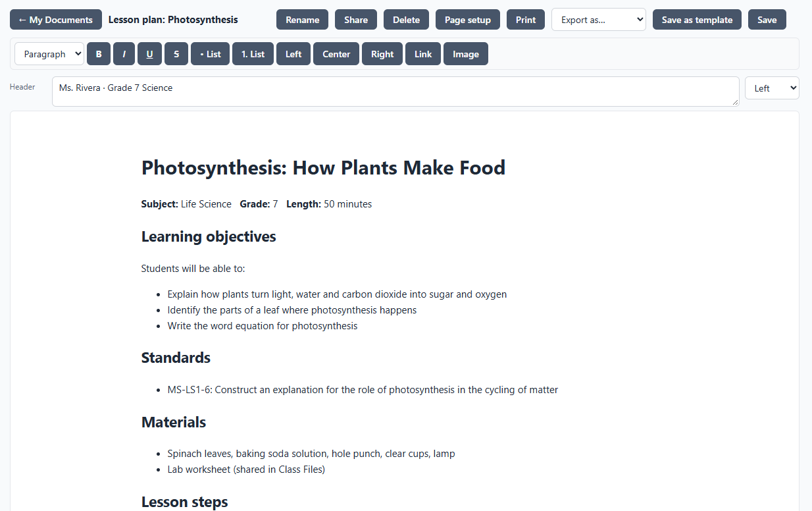Image resolution: width=812 pixels, height=511 pixels.
Task: Save as template
Action: click(x=697, y=20)
